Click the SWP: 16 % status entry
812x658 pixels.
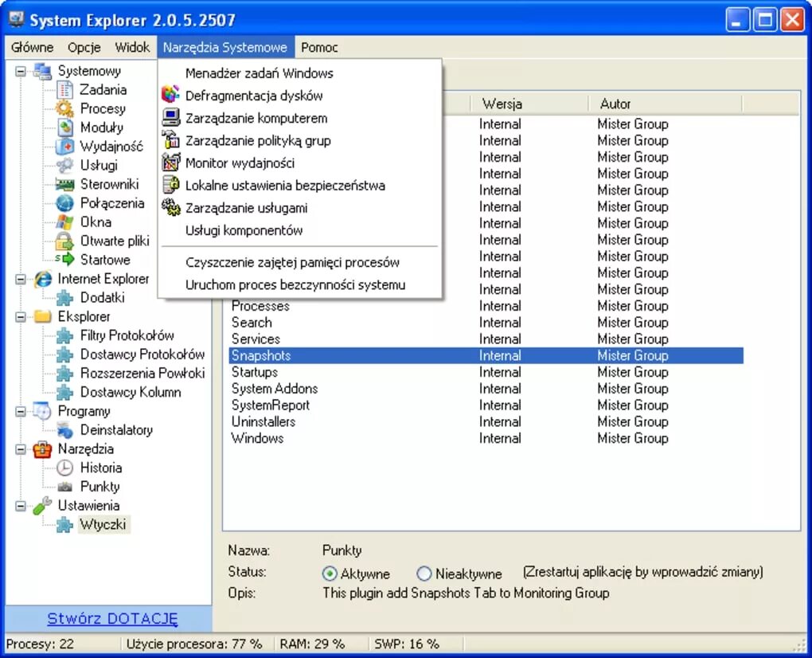[407, 644]
